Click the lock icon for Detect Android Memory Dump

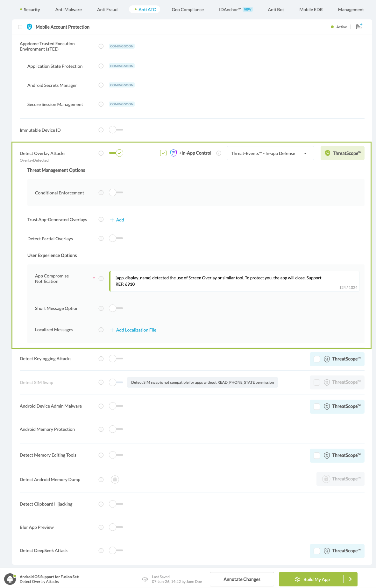tap(115, 479)
